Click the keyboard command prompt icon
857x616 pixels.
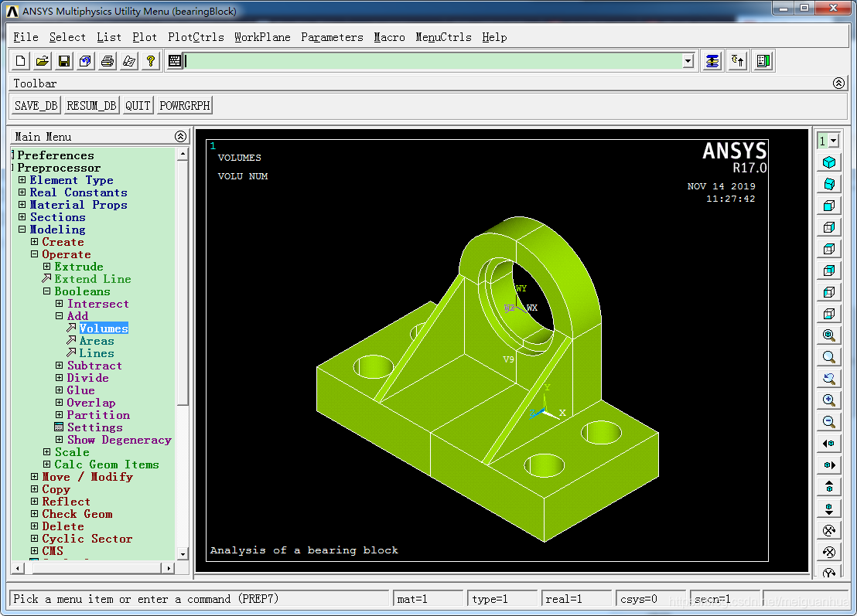pyautogui.click(x=174, y=61)
